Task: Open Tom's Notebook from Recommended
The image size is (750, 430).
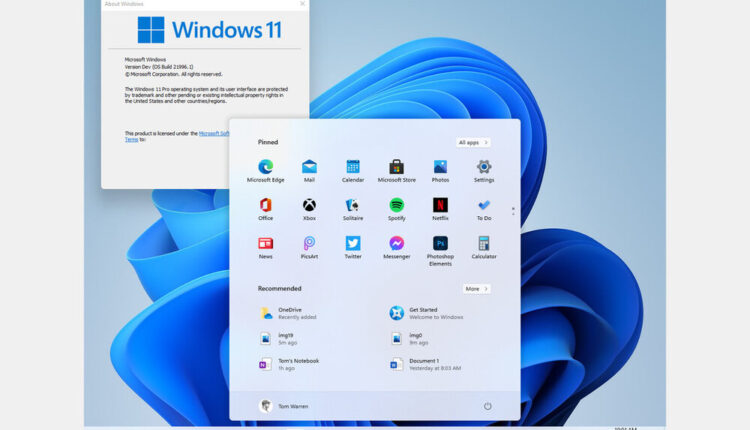Action: 297,364
